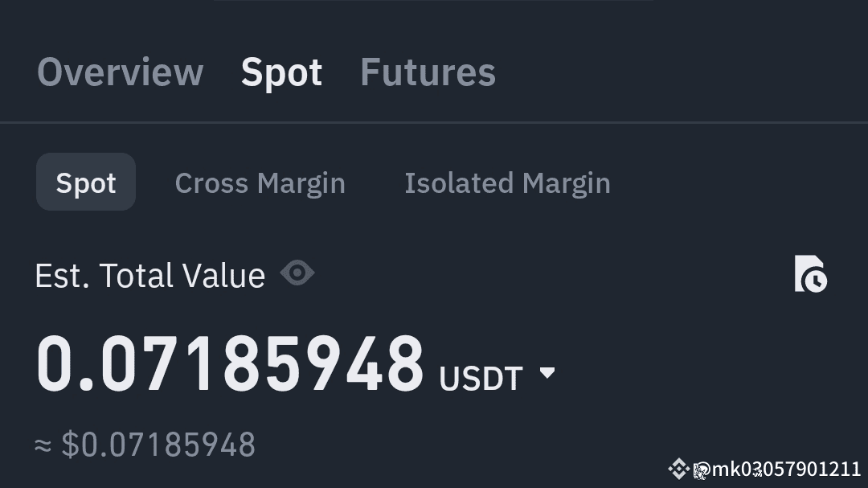Click the word Margin in Isolated Margin
The image size is (868, 488).
(566, 182)
